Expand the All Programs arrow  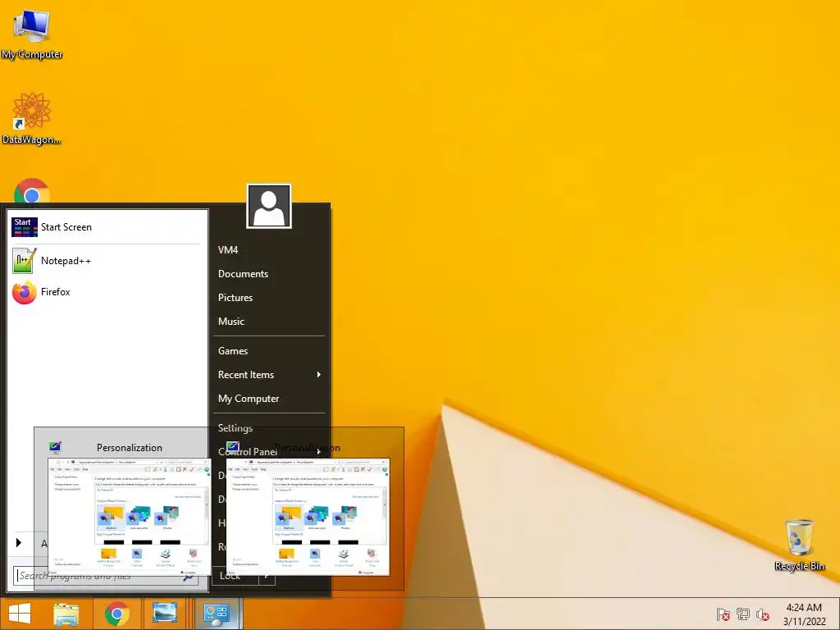[19, 543]
